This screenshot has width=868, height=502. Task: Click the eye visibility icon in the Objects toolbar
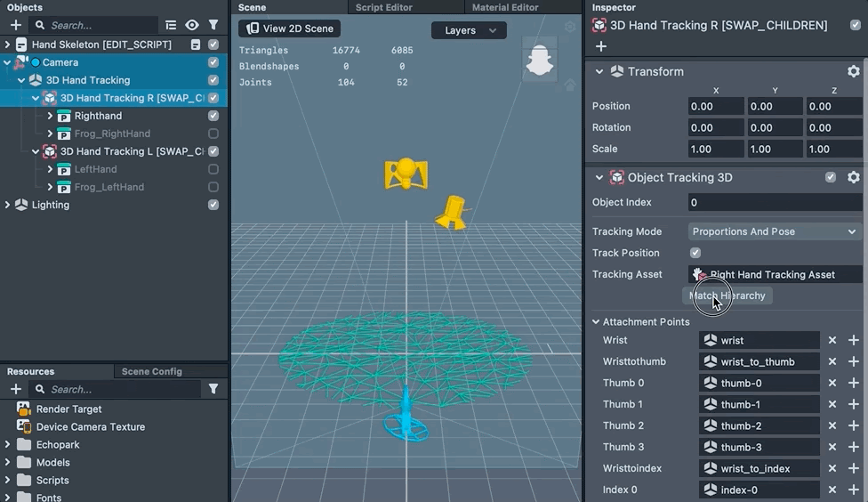point(192,25)
